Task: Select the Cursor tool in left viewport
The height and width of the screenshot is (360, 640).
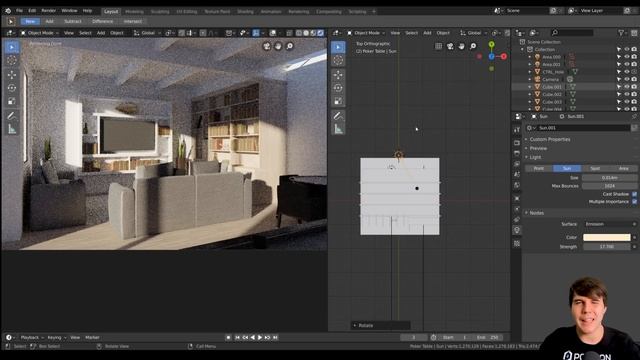Action: click(x=12, y=60)
